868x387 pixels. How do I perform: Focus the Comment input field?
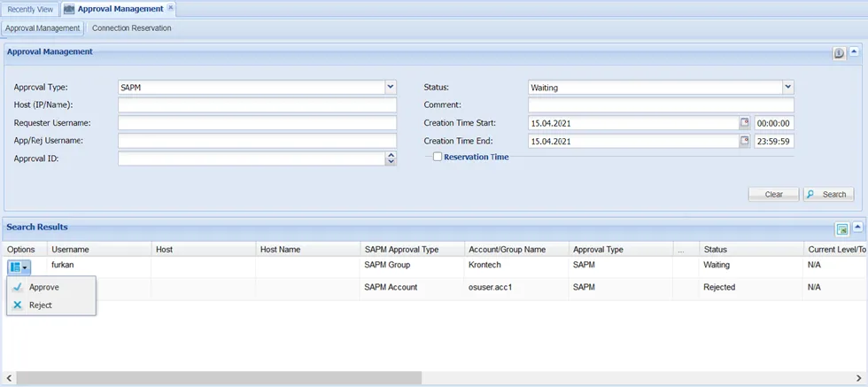661,104
